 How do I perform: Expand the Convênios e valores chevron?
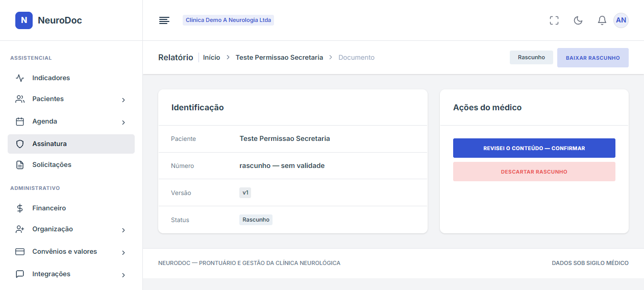(123, 253)
